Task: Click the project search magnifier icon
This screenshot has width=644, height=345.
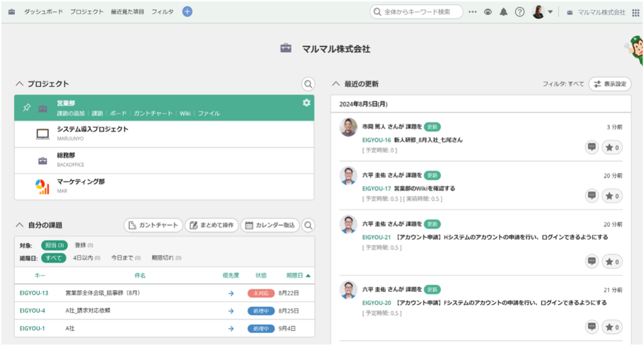Action: click(x=308, y=84)
